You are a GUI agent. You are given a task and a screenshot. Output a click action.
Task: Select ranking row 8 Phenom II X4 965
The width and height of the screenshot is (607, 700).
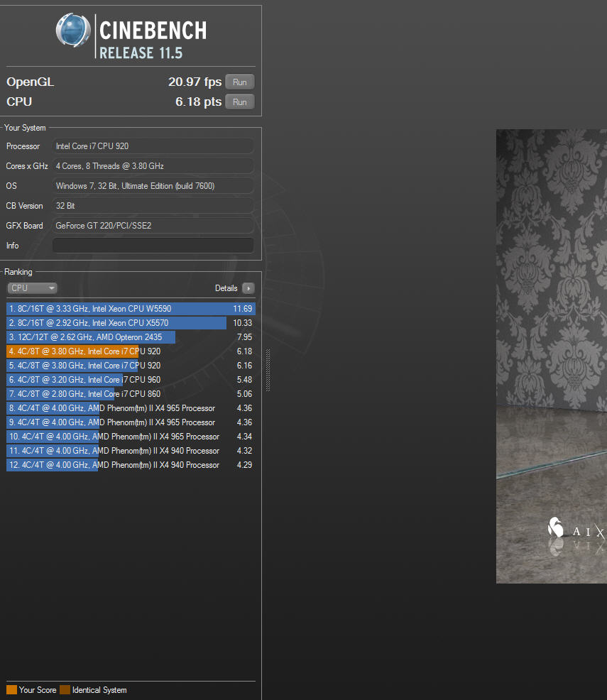pos(131,408)
